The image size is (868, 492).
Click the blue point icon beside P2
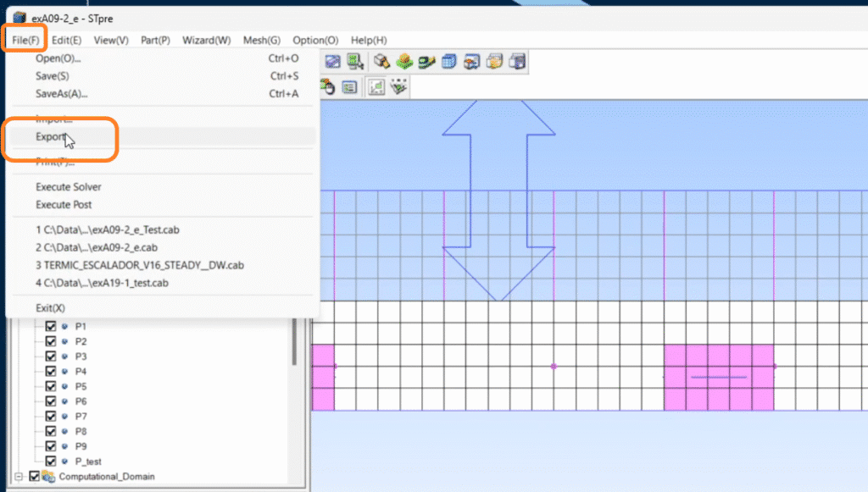pyautogui.click(x=64, y=341)
